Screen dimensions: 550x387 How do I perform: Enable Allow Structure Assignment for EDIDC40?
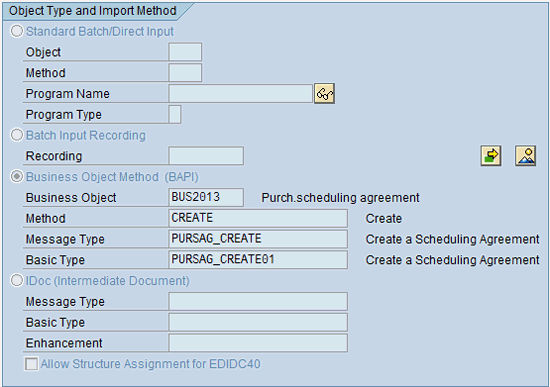pyautogui.click(x=31, y=364)
